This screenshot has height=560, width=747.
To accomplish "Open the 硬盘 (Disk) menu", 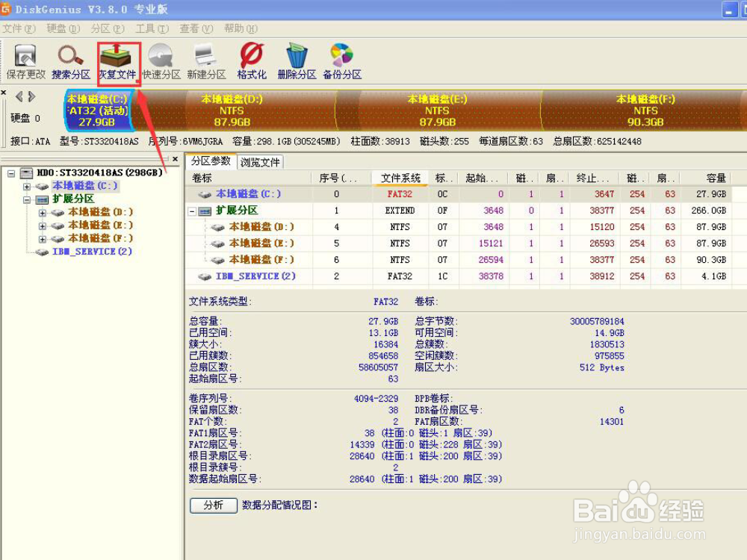I will click(63, 29).
